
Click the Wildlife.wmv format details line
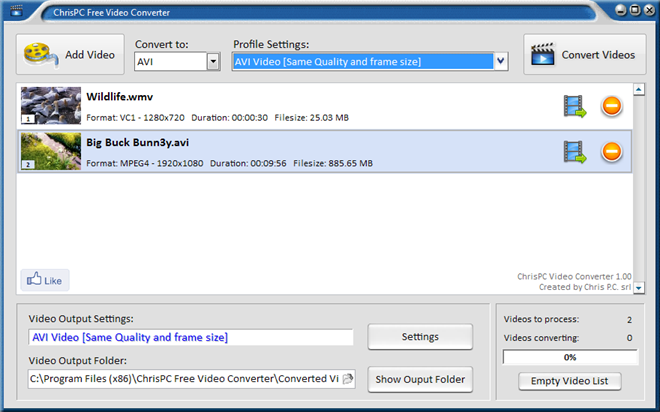click(x=218, y=118)
